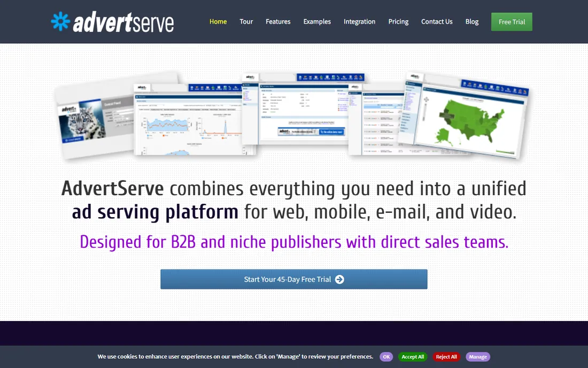This screenshot has height=368, width=588.
Task: Navigate to Examples
Action: coord(317,22)
